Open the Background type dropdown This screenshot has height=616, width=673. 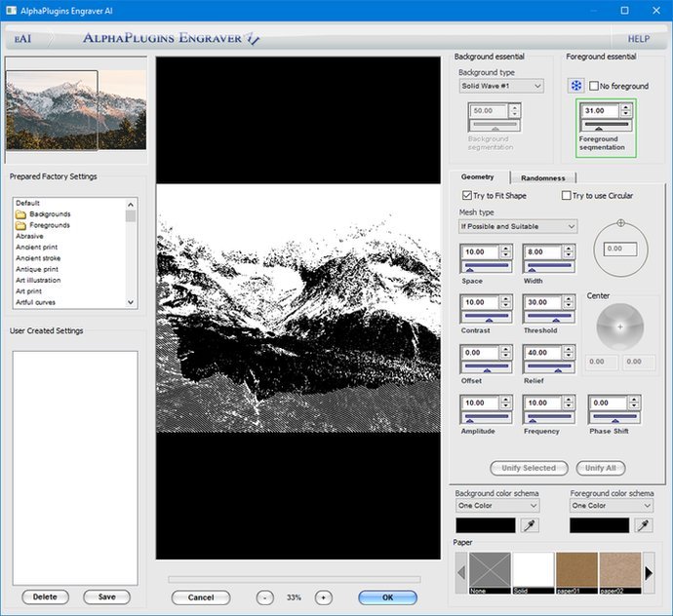500,86
